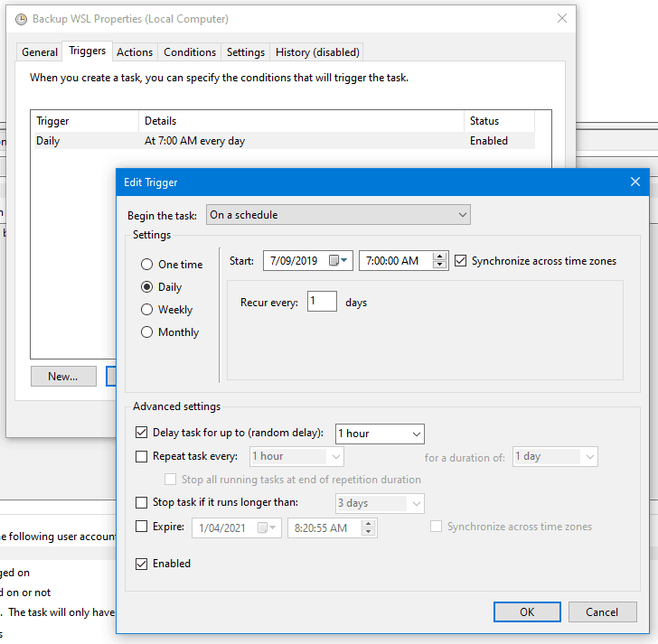This screenshot has height=644, width=658.
Task: Click OK in Edit Trigger dialog
Action: click(x=527, y=611)
